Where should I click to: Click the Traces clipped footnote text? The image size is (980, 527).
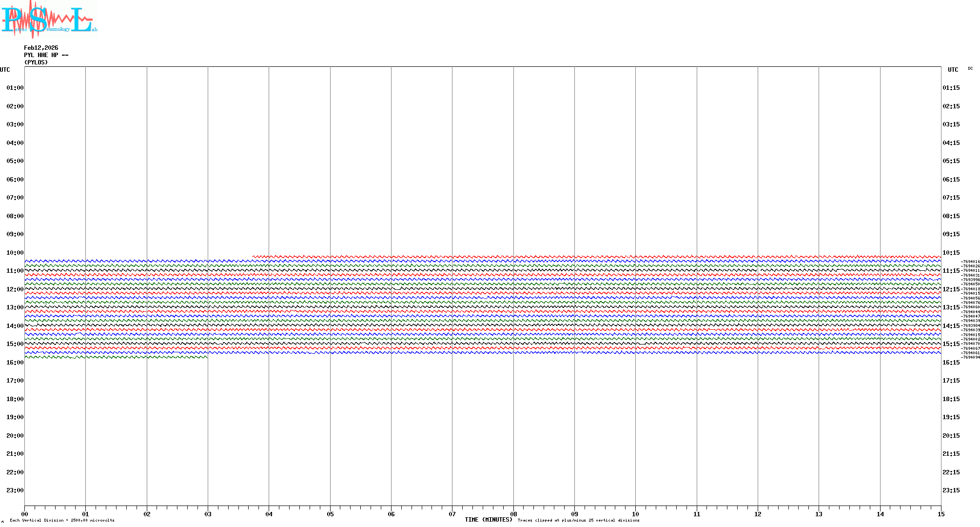[578, 520]
